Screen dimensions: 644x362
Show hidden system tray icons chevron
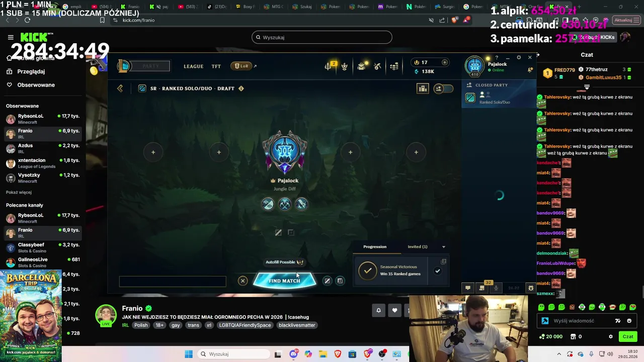(x=559, y=354)
